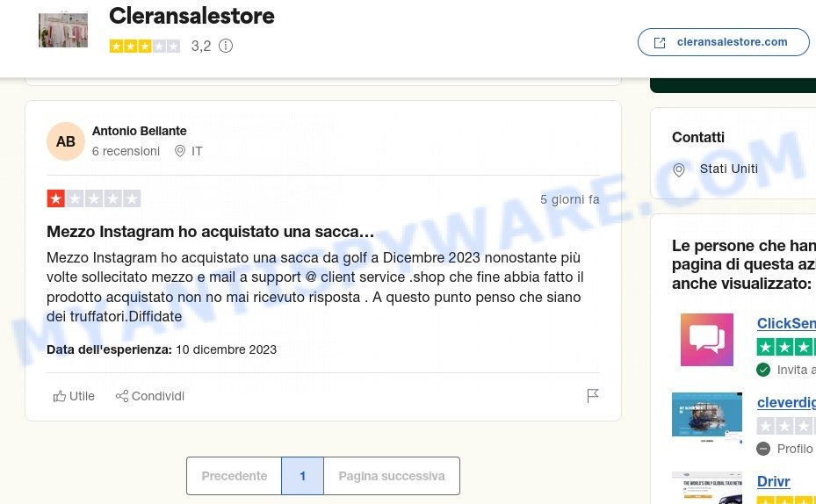Flag the review with the flag icon
Screen dimensions: 816x504
[593, 396]
